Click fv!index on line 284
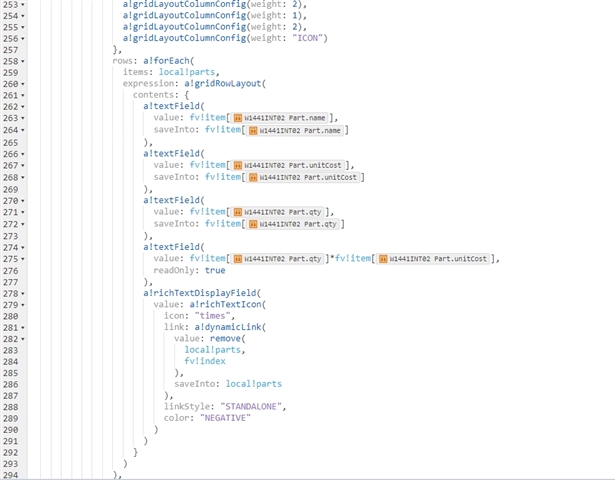This screenshot has width=615, height=480. [205, 361]
